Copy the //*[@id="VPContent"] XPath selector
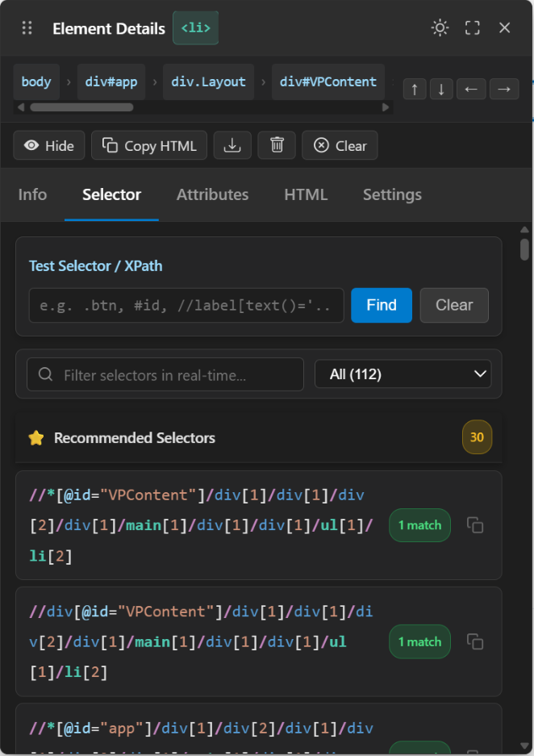Viewport: 534px width, 756px height. (x=475, y=525)
